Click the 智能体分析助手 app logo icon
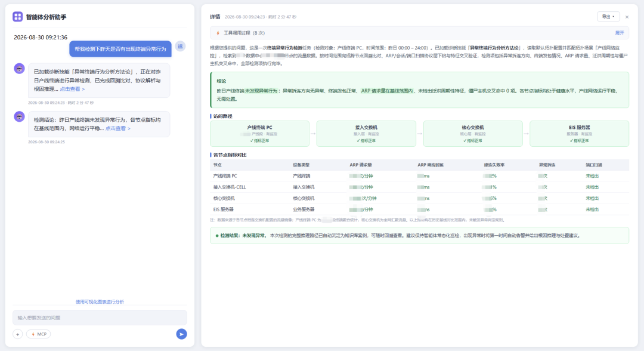Screen dimensions: 644x351 (18, 17)
